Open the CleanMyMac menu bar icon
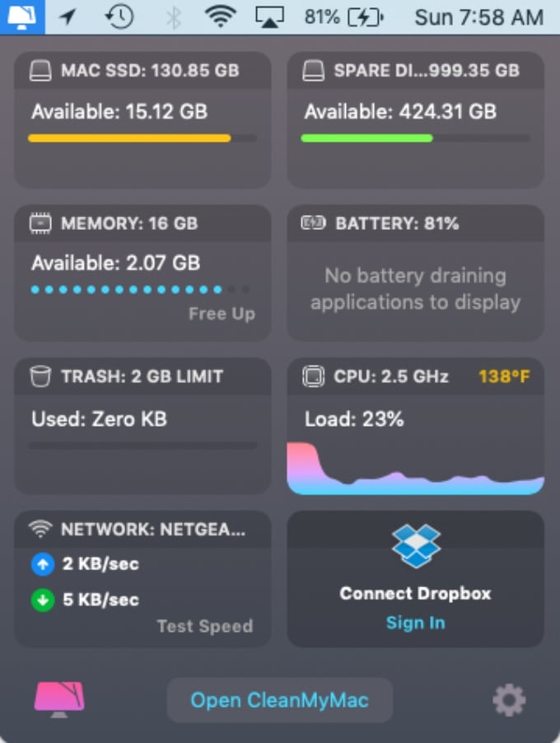 pyautogui.click(x=22, y=16)
